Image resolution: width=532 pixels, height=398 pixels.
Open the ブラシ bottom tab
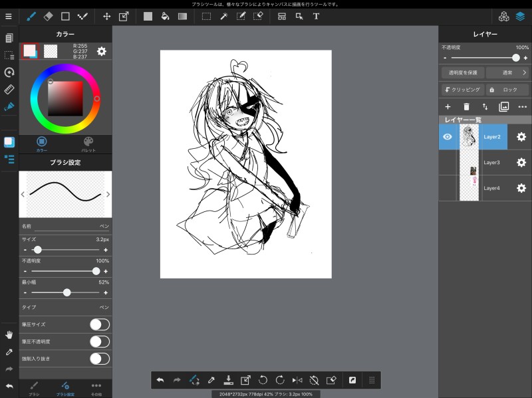pos(34,389)
